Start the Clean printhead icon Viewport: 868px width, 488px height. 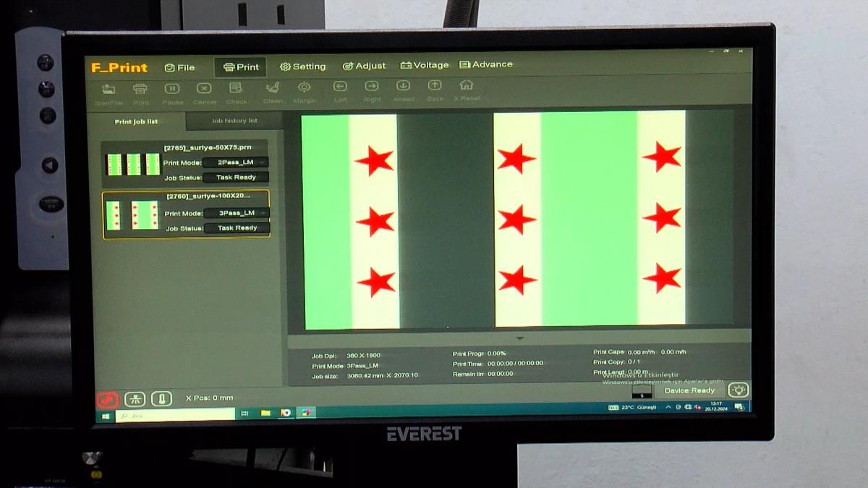273,87
